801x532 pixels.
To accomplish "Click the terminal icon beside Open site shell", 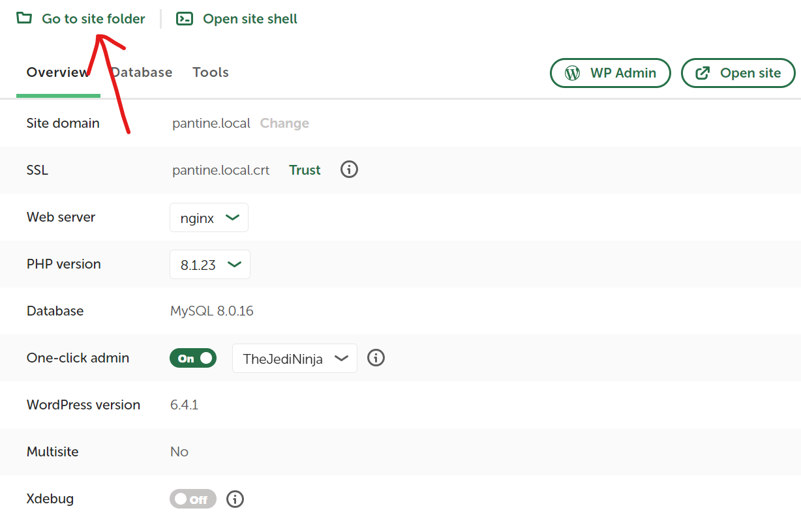I will coord(184,19).
